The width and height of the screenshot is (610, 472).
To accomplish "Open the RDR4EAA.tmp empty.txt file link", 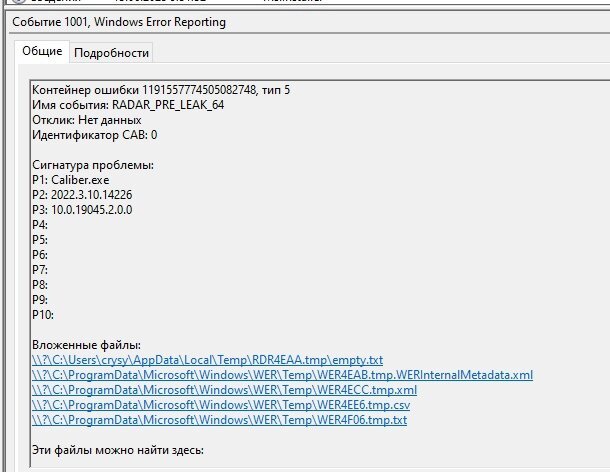I will pyautogui.click(x=207, y=360).
